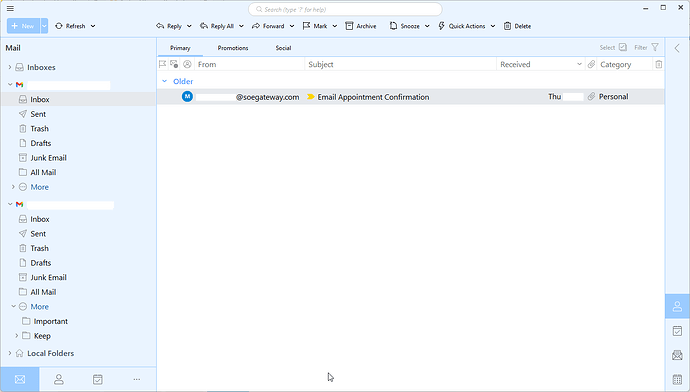The height and width of the screenshot is (392, 690).
Task: Open the Refresh dropdown arrow
Action: (x=93, y=26)
